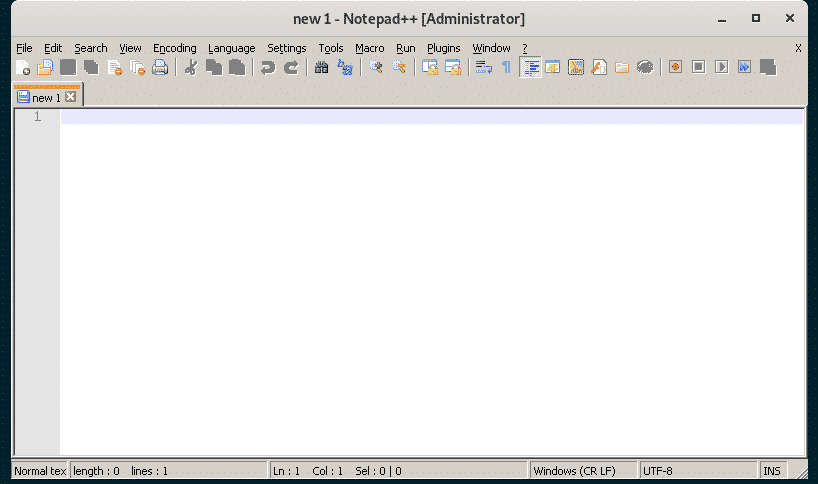
Task: Toggle the Folder as Workspace icon
Action: 622,67
